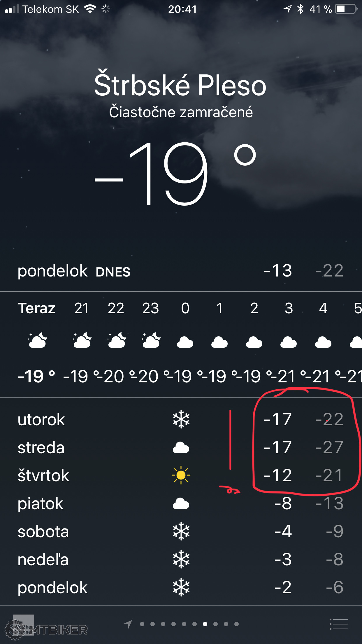Tap the partly cloudy night icon under Teraz

(37, 340)
